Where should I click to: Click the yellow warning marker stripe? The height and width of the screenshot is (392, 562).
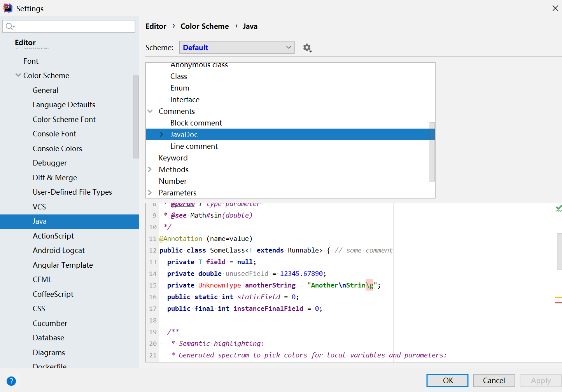click(558, 297)
